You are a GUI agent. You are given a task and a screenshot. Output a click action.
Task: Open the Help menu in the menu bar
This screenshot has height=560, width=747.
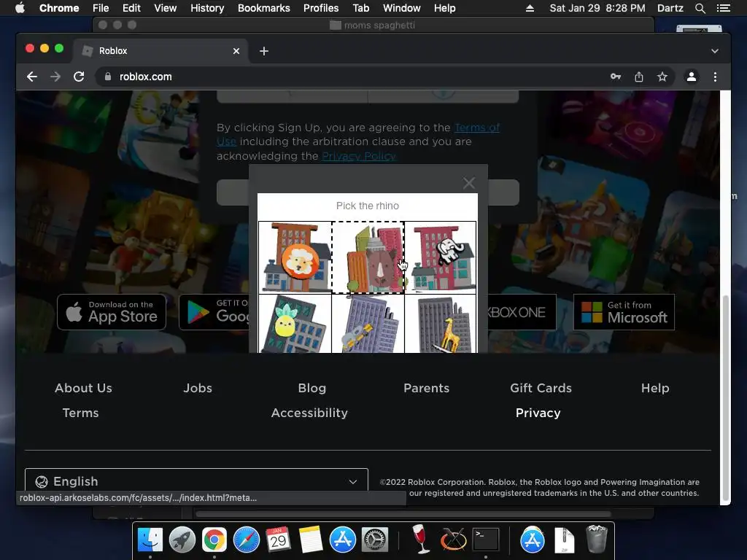click(444, 8)
